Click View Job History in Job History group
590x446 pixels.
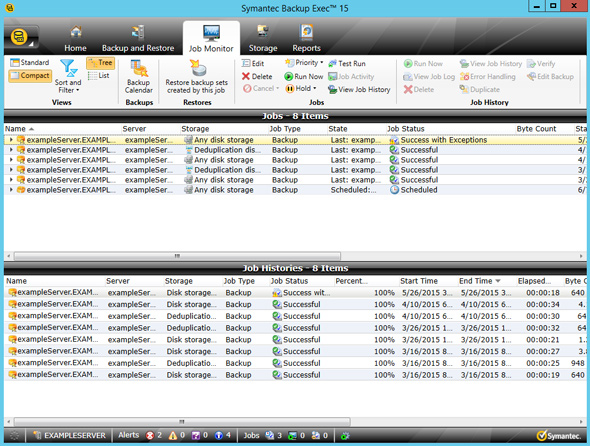pos(491,64)
